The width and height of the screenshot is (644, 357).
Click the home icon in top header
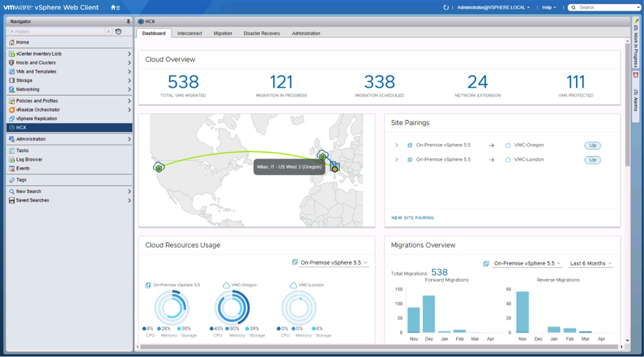coord(114,7)
